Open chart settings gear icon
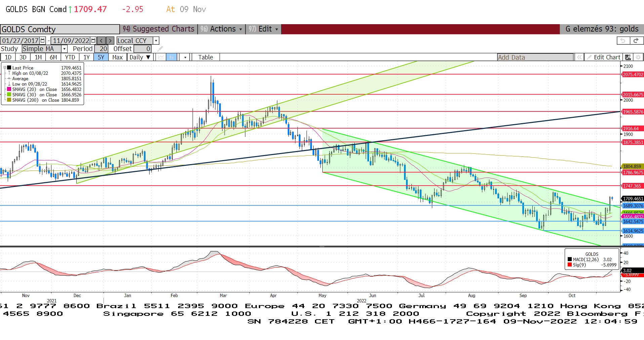 [638, 57]
